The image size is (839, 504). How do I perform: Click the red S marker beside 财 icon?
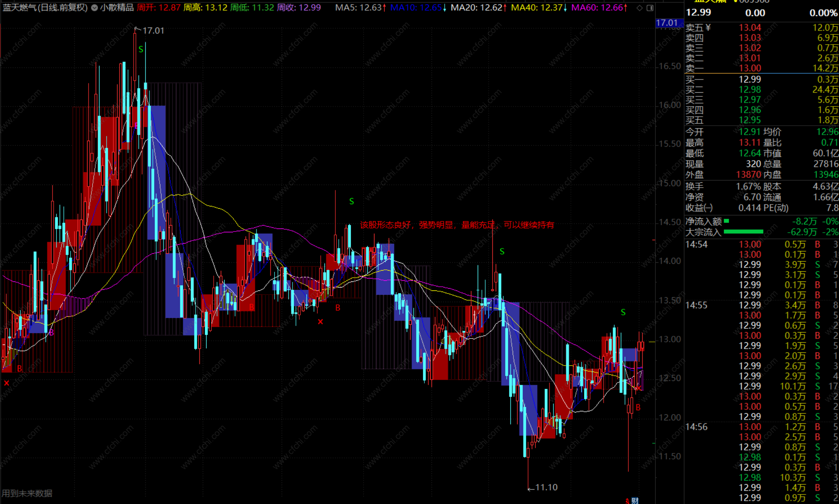tap(627, 500)
